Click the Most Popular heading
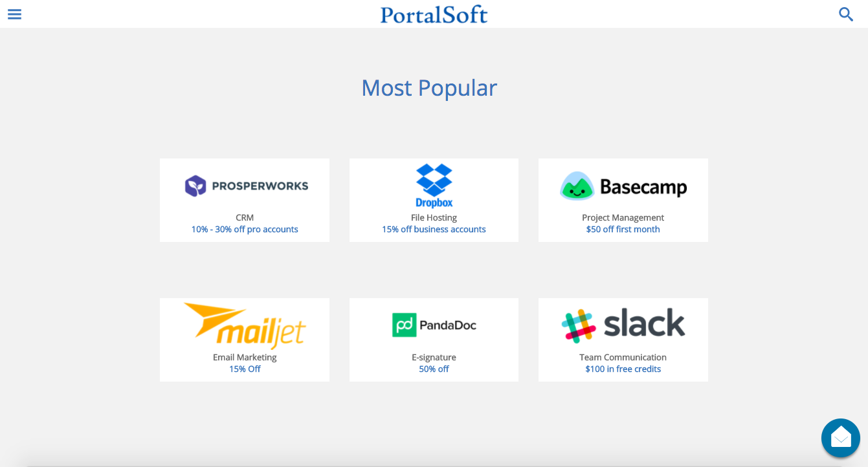This screenshot has height=467, width=868. [x=429, y=88]
